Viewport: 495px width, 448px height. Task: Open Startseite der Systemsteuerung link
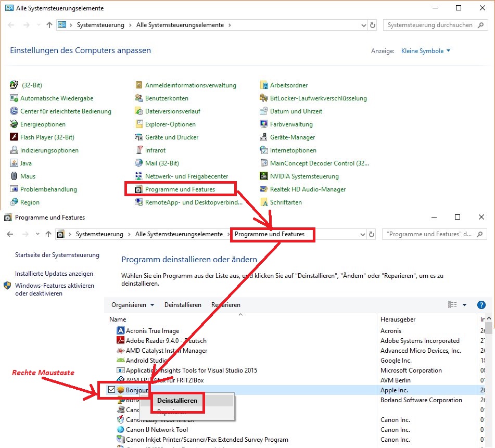pyautogui.click(x=57, y=255)
